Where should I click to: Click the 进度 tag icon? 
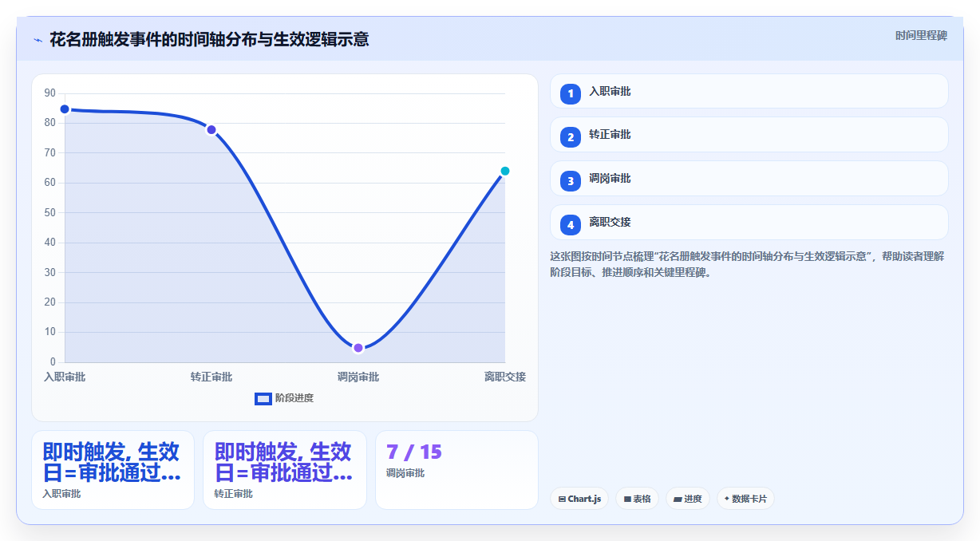pos(678,499)
